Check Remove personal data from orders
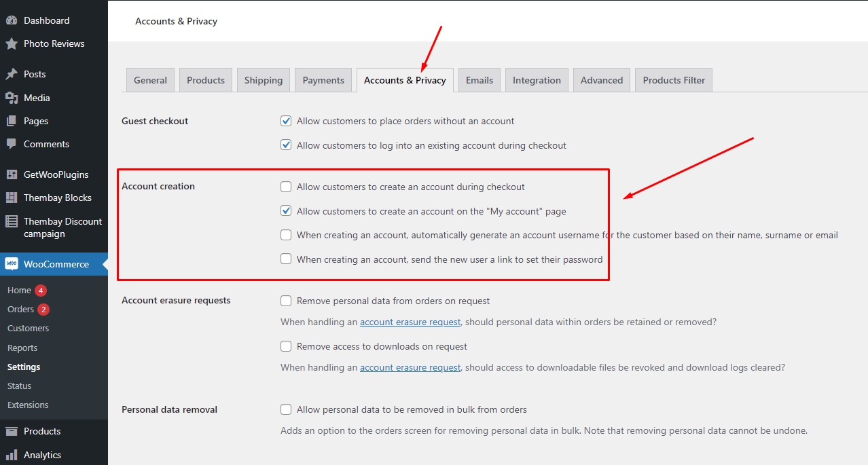The image size is (868, 465). point(286,301)
